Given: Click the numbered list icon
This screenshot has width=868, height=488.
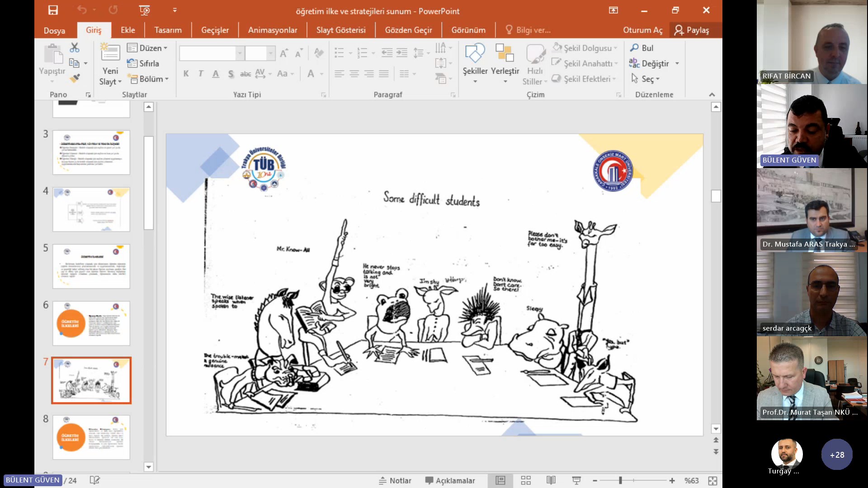Looking at the screenshot, I should (362, 53).
